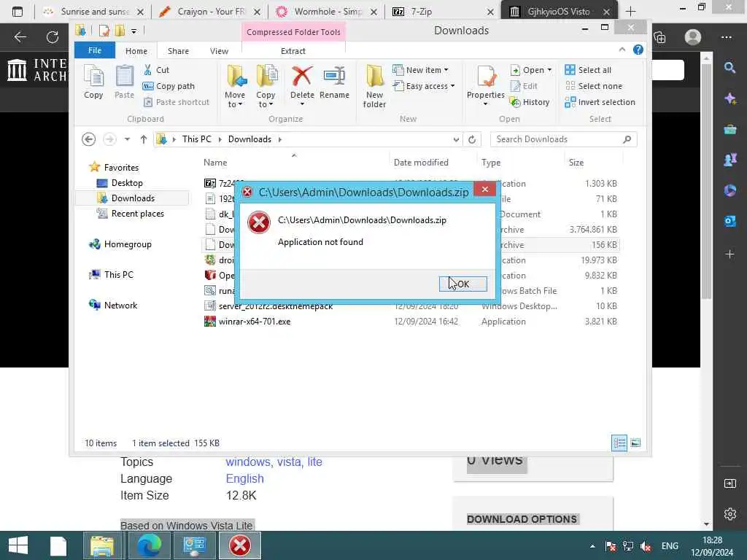Open File Explorer from the taskbar

click(102, 545)
